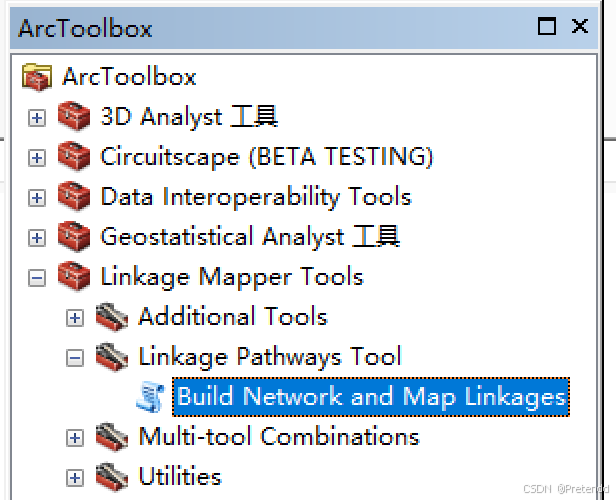The width and height of the screenshot is (616, 500).
Task: Select Data Interoperability Tools label
Action: pos(256,197)
